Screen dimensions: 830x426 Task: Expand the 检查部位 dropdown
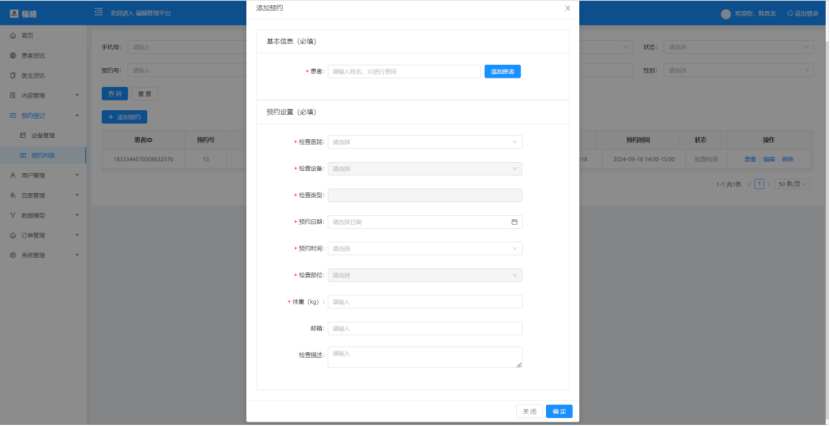click(x=425, y=275)
